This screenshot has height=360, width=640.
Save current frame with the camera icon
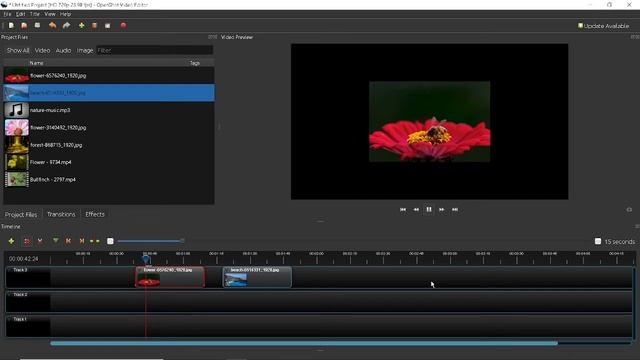click(x=629, y=209)
